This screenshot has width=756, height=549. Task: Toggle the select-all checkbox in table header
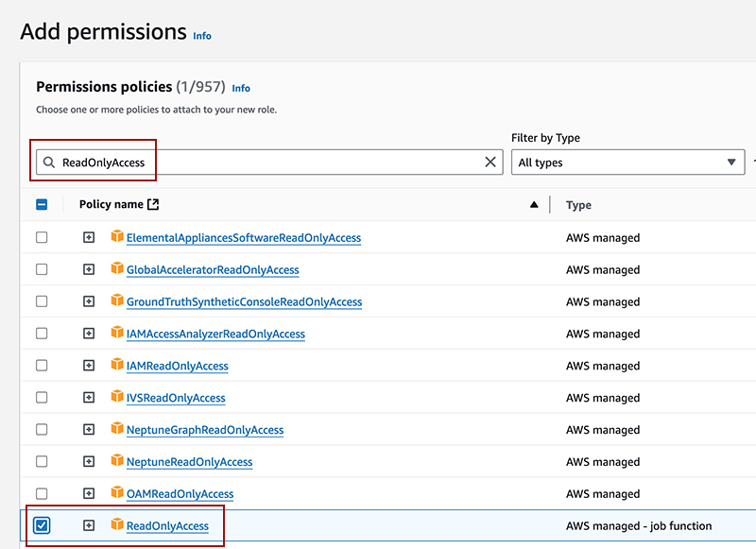click(x=42, y=205)
